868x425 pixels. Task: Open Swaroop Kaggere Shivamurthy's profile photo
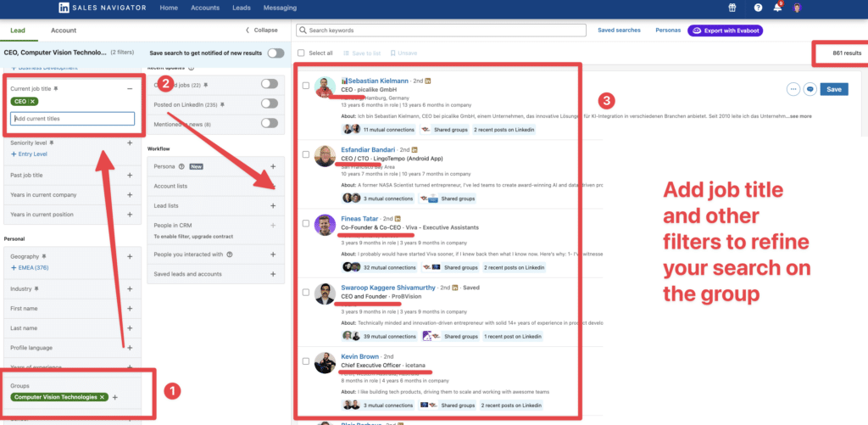click(325, 294)
